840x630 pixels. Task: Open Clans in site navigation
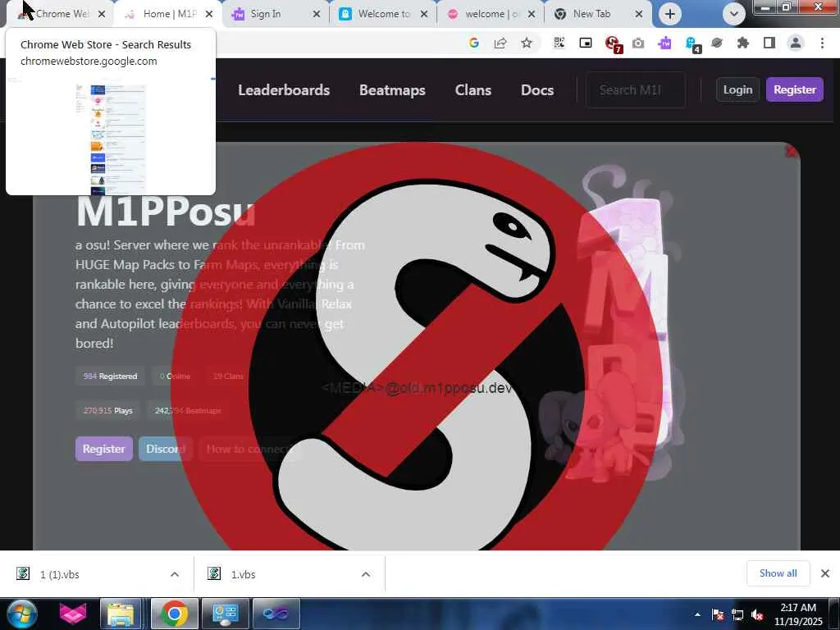[473, 90]
